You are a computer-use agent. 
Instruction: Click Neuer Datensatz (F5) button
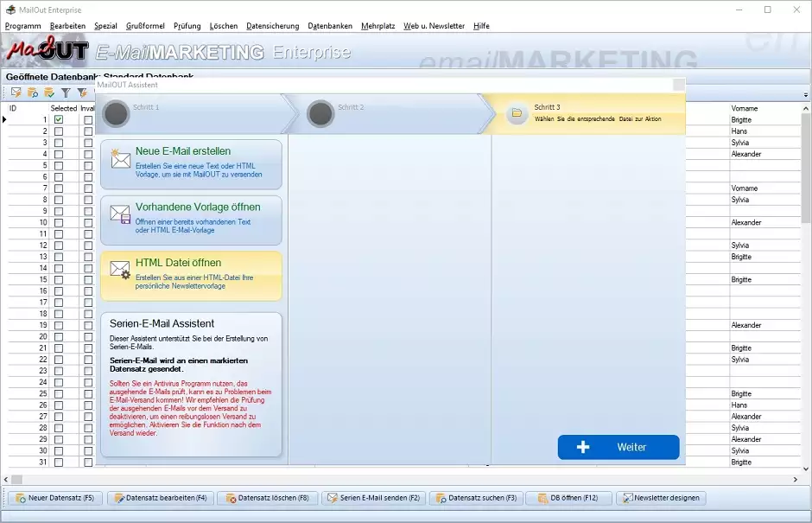coord(55,498)
